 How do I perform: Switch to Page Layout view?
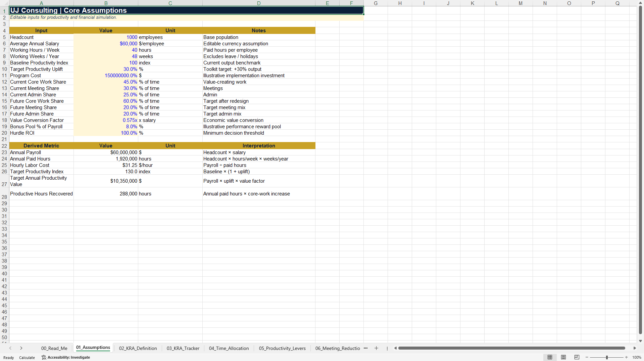(563, 357)
